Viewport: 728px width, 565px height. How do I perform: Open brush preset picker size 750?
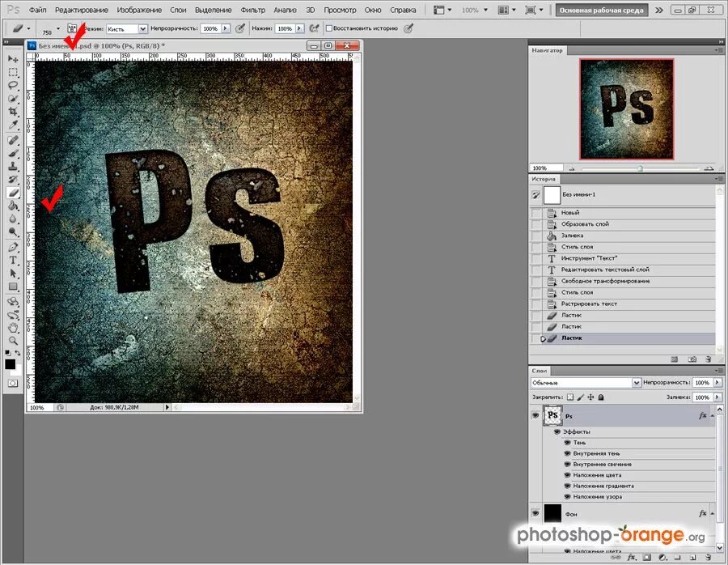click(x=58, y=28)
